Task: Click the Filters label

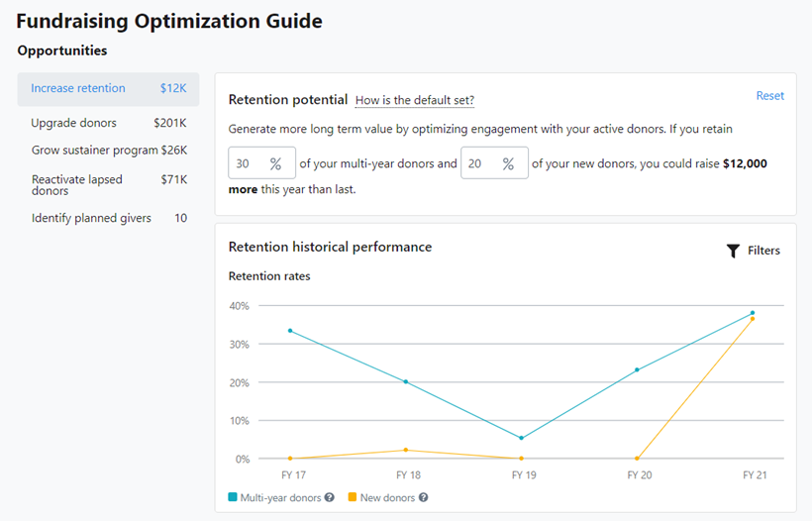Action: click(x=763, y=251)
